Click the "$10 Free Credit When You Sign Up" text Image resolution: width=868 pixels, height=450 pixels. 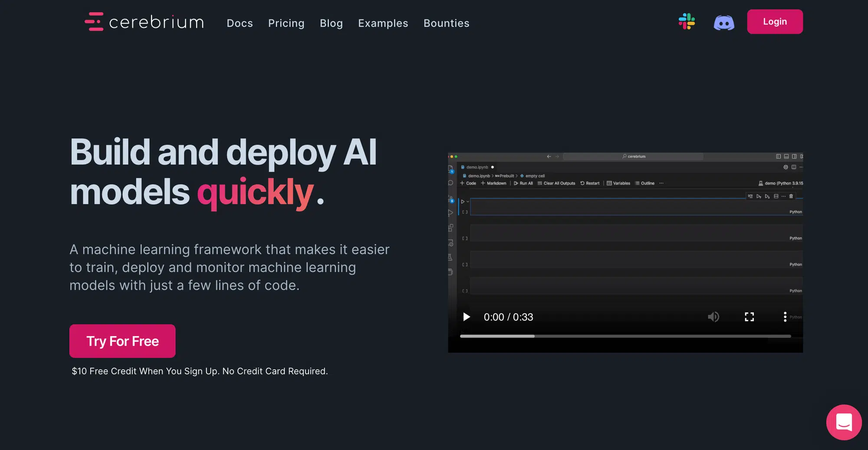pos(145,371)
